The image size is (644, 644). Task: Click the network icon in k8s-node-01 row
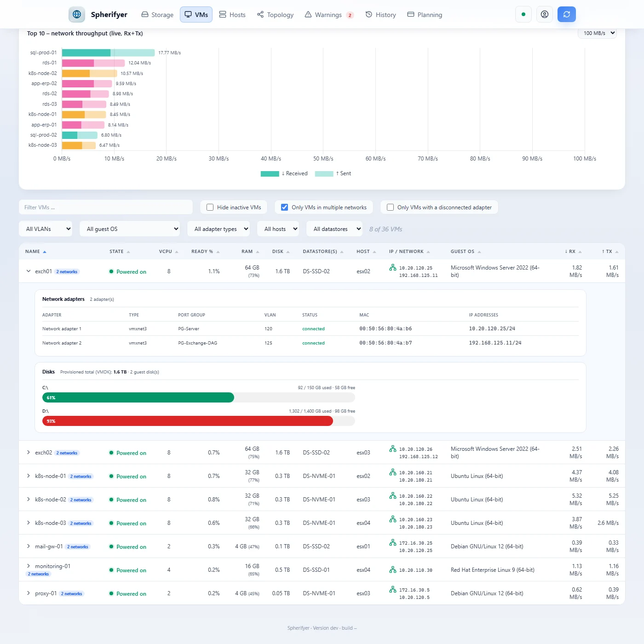tap(393, 472)
